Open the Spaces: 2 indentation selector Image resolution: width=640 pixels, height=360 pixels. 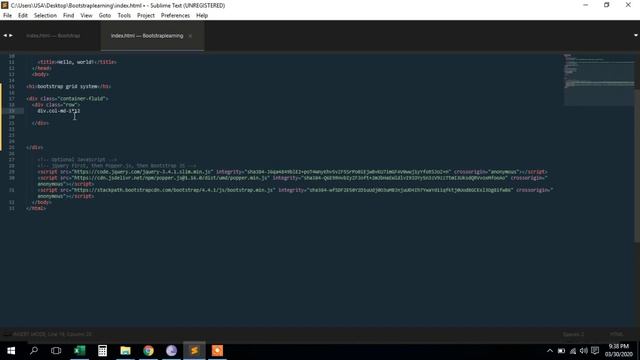(573, 334)
